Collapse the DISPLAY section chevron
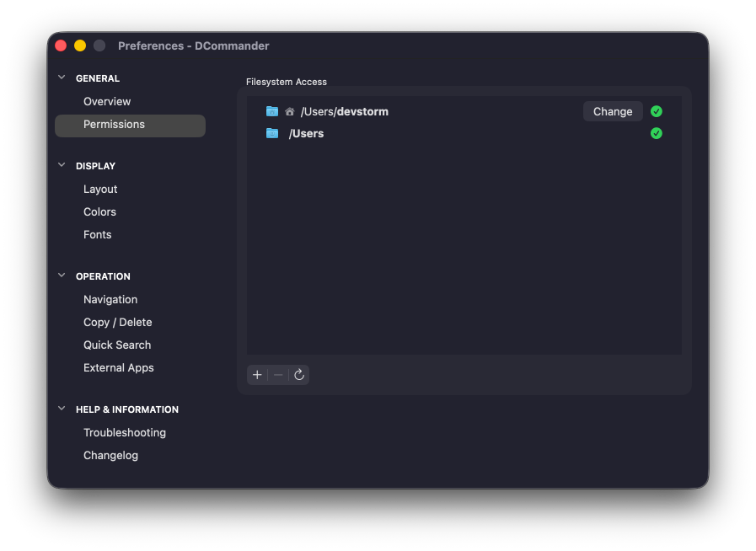Image resolution: width=756 pixels, height=551 pixels. [61, 165]
